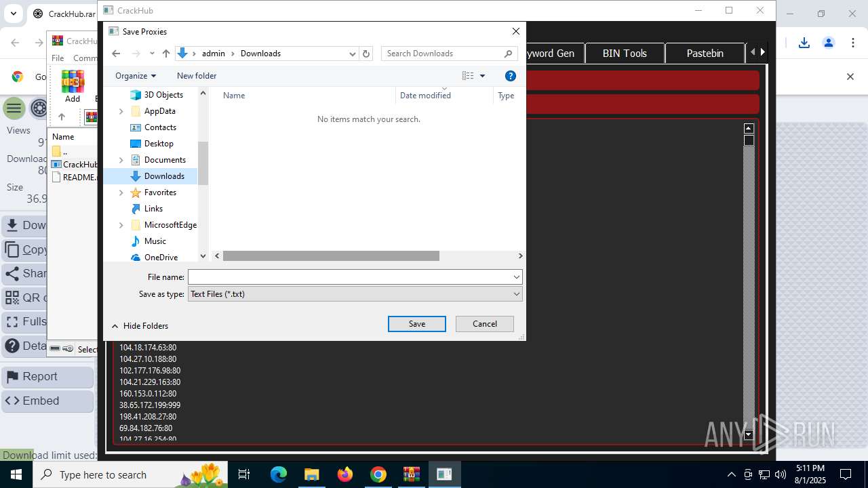Select OneDrive in navigation tree
The width and height of the screenshot is (868, 488).
[161, 258]
